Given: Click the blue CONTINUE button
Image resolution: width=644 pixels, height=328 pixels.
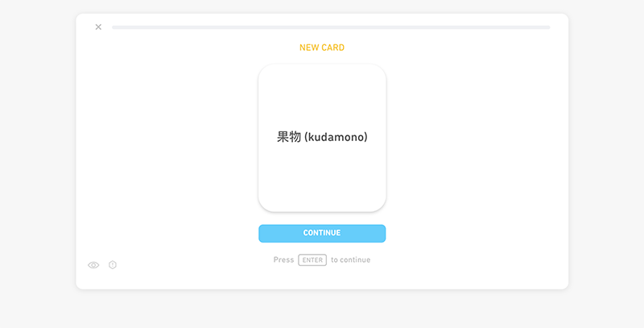Looking at the screenshot, I should point(322,233).
